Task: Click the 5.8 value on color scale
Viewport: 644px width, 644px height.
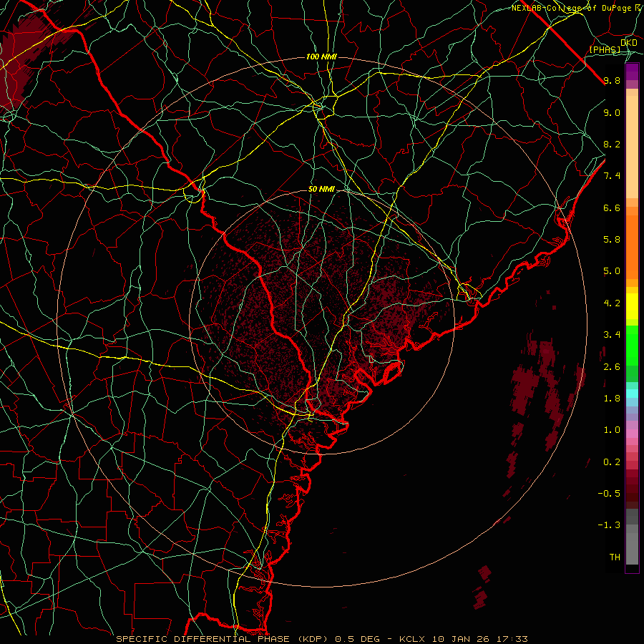Action: [612, 240]
